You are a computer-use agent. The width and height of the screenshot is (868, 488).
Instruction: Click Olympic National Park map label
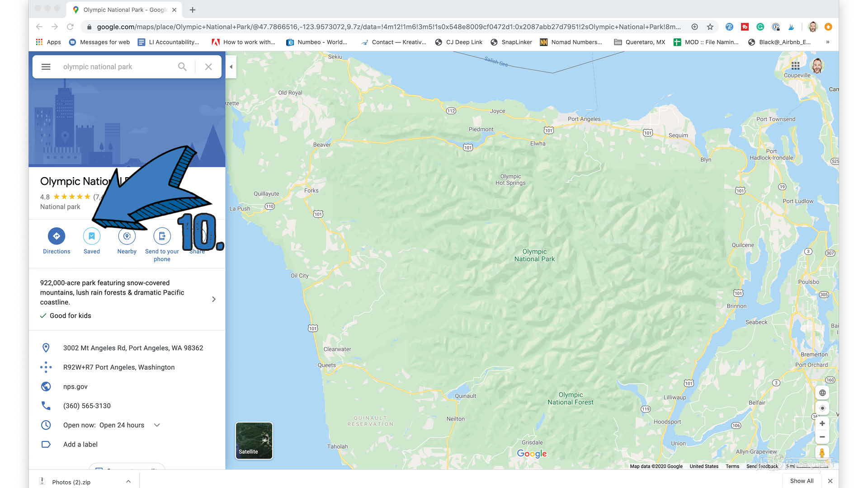pos(534,255)
